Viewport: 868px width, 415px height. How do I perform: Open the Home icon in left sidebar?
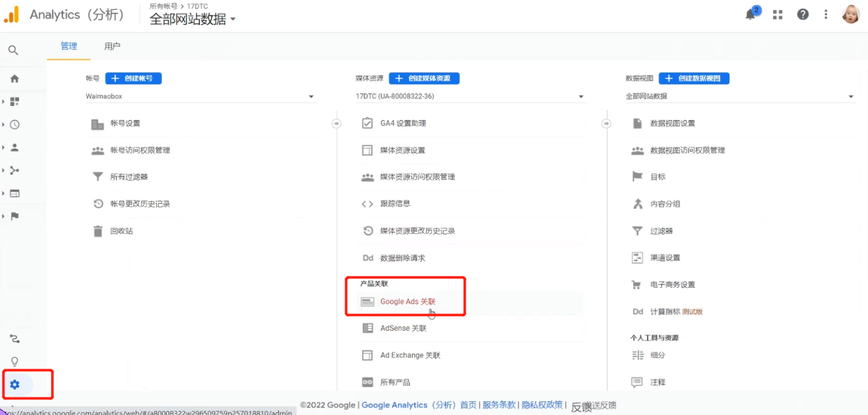coord(14,78)
